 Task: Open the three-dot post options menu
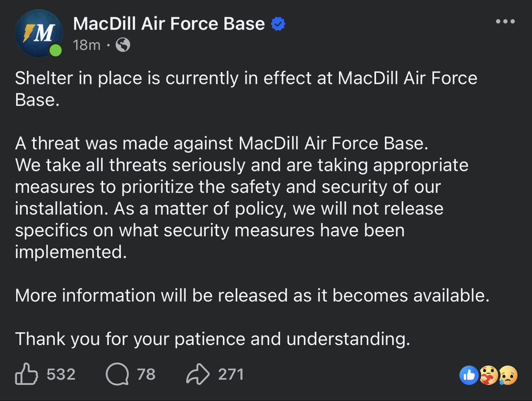click(506, 22)
